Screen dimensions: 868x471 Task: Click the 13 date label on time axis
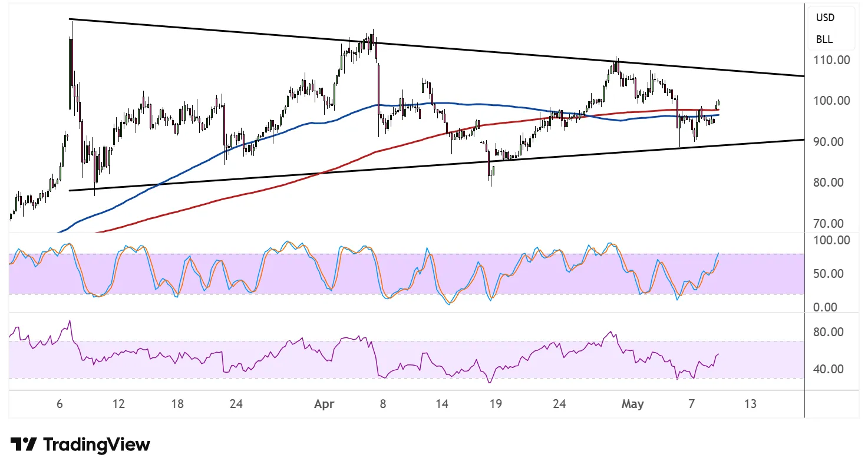click(750, 404)
